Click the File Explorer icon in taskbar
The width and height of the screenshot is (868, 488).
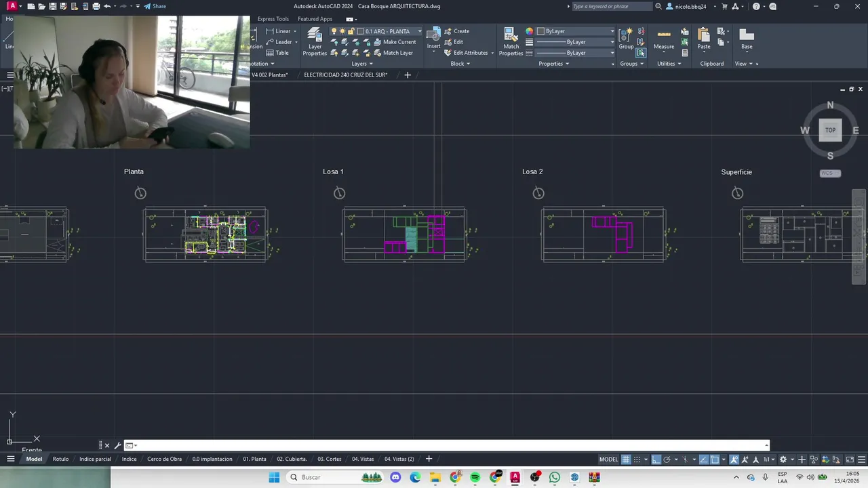click(435, 477)
